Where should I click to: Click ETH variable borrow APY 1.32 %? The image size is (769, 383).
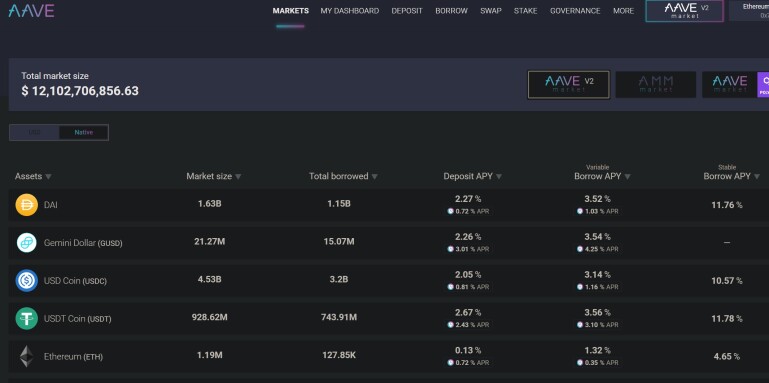tap(597, 350)
